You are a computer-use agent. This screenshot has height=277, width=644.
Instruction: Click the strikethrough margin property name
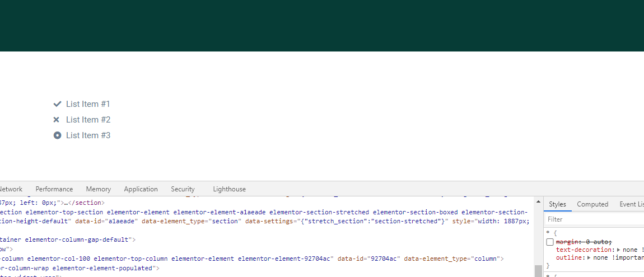[x=567, y=242]
